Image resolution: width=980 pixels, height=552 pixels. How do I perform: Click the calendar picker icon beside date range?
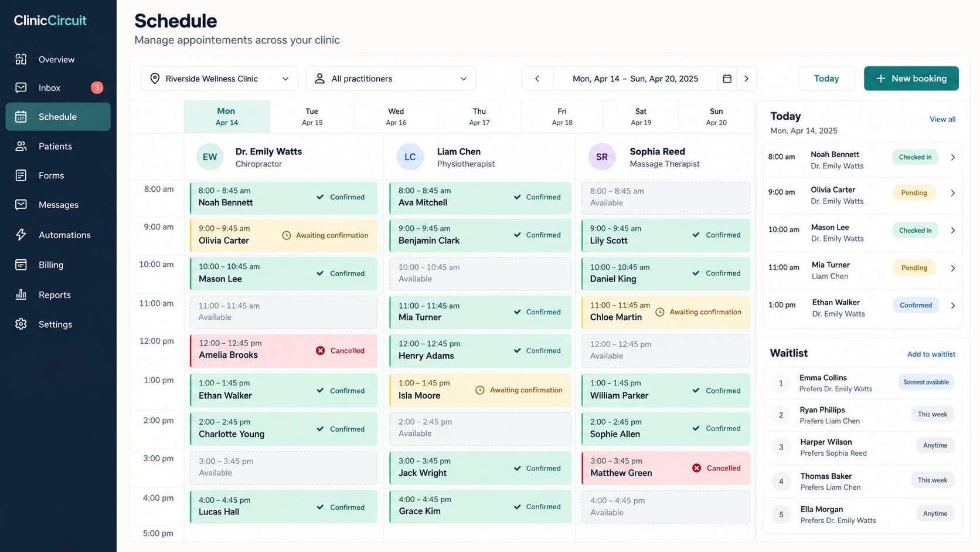pos(727,79)
